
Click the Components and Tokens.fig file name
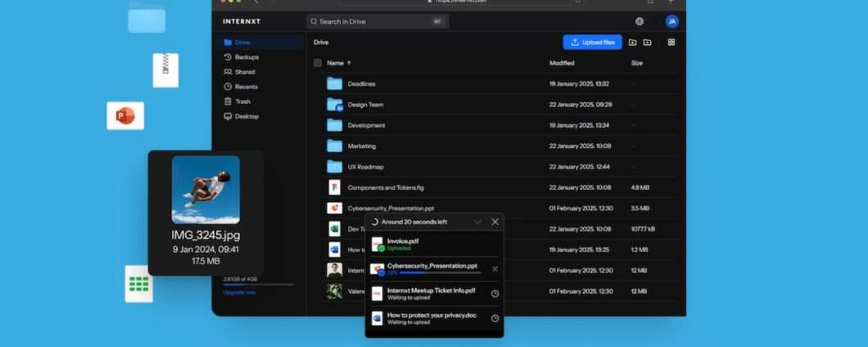pos(386,187)
